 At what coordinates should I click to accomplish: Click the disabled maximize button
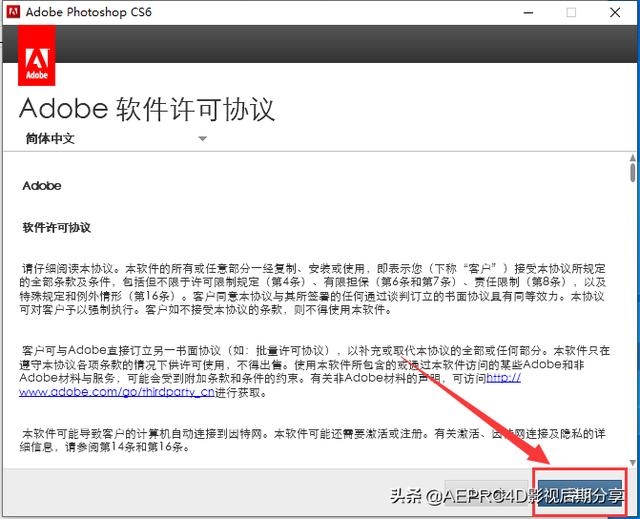click(571, 13)
